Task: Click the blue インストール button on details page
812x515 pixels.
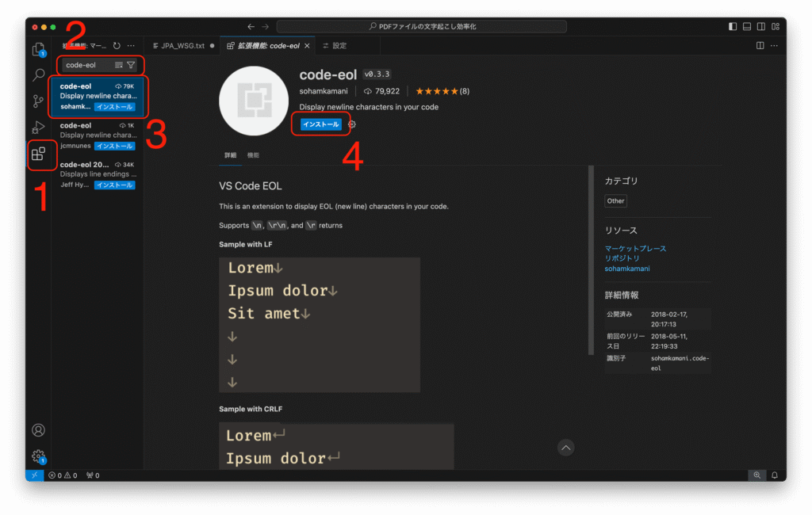Action: click(320, 124)
